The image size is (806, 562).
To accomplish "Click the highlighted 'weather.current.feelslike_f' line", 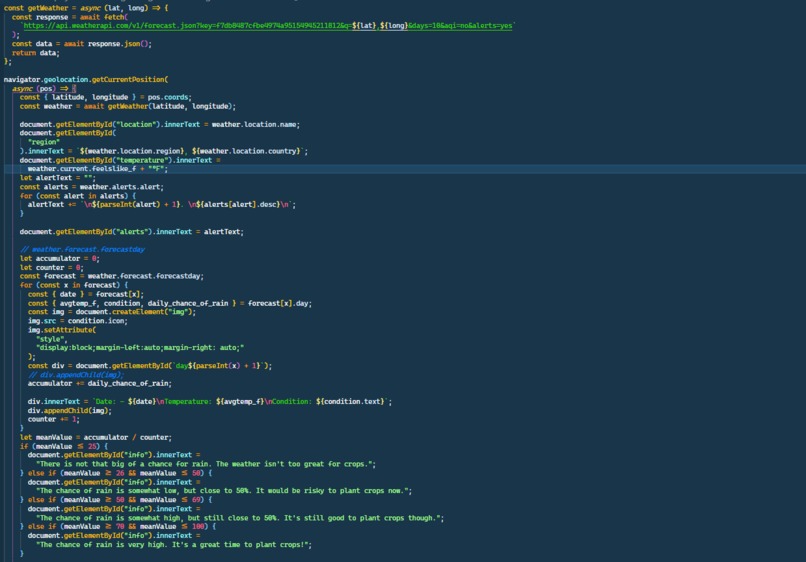I will pyautogui.click(x=98, y=169).
